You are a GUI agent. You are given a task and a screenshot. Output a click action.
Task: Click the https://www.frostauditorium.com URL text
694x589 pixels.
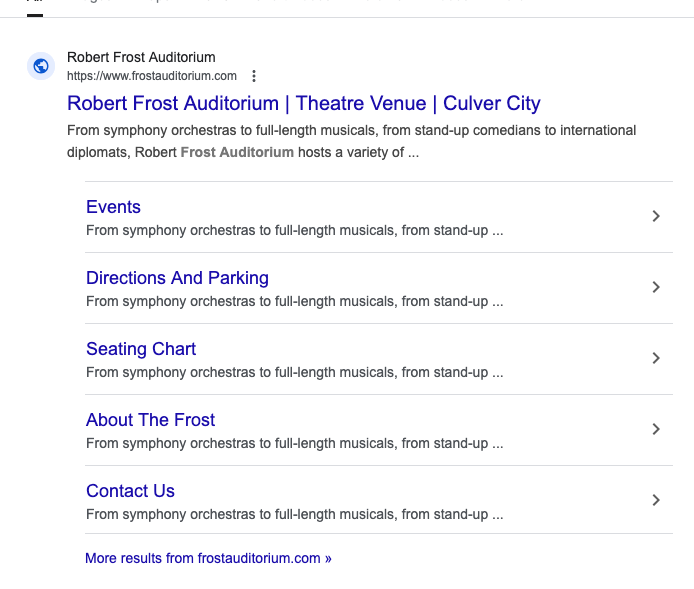point(152,76)
